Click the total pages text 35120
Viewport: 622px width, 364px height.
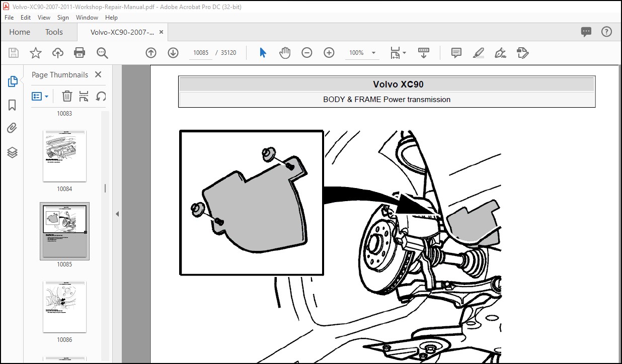pos(228,53)
